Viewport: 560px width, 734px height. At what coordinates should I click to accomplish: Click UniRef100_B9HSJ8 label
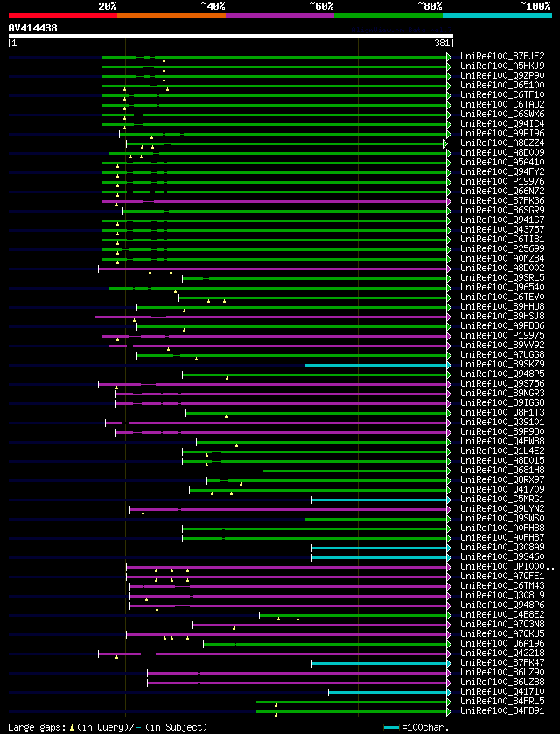(502, 317)
